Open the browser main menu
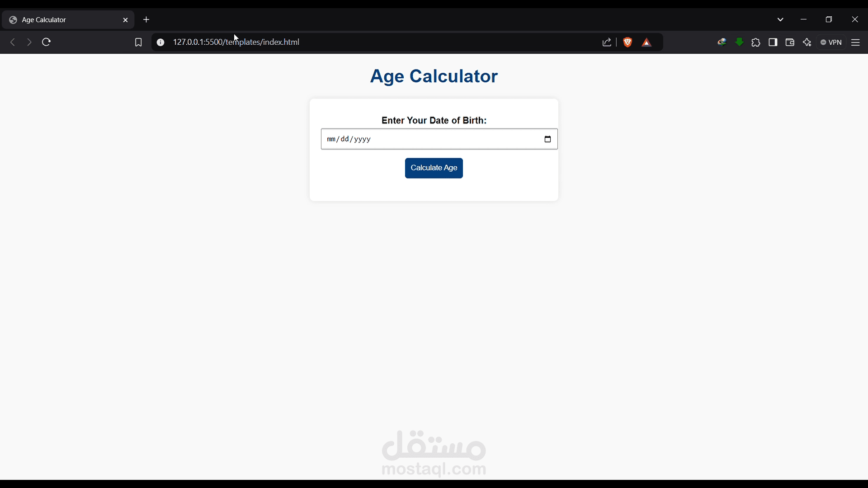 point(855,42)
